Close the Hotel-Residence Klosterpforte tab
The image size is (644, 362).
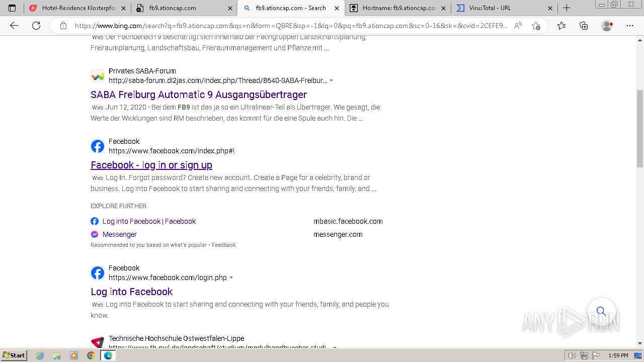[x=123, y=8]
